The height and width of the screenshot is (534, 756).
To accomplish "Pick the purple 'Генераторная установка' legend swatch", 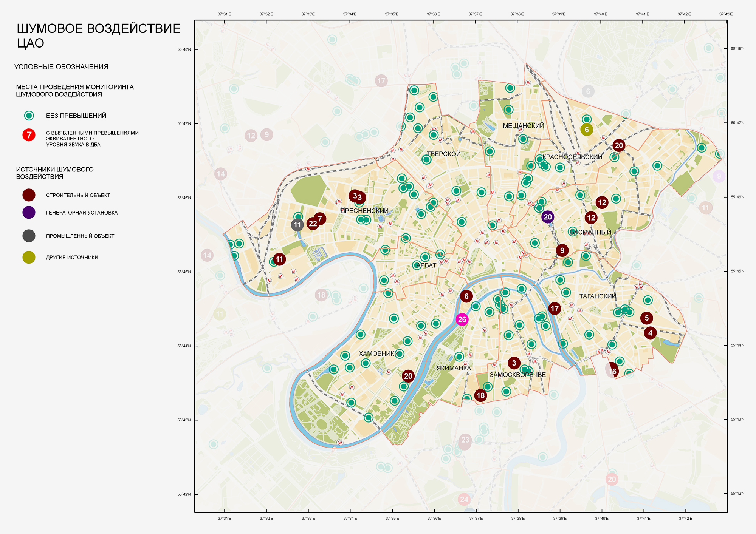I will coord(29,213).
